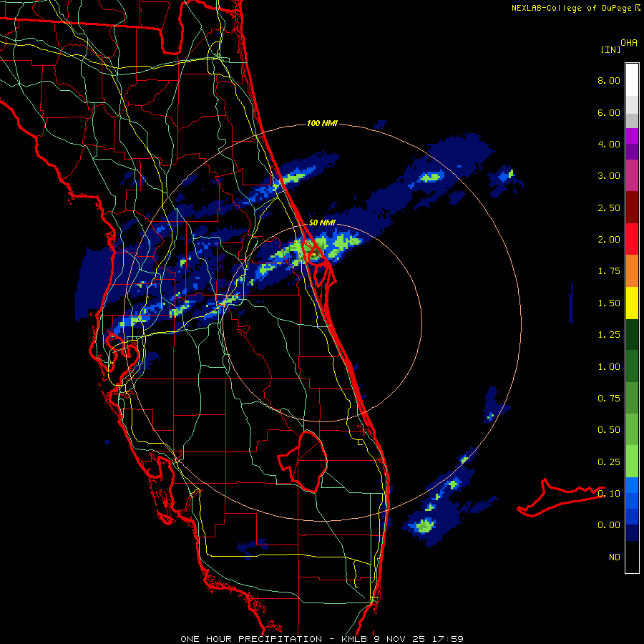The image size is (644, 644).
Task: Click the 1.50 legend value
Action: pos(609,303)
